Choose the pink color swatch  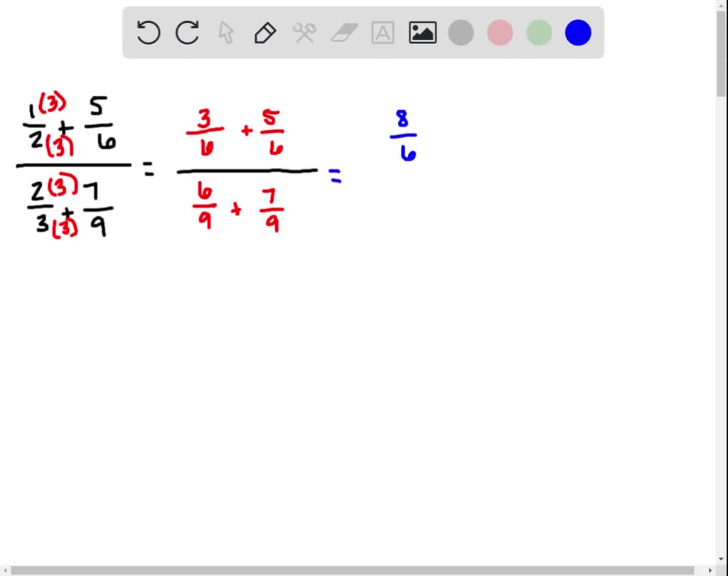(x=500, y=33)
